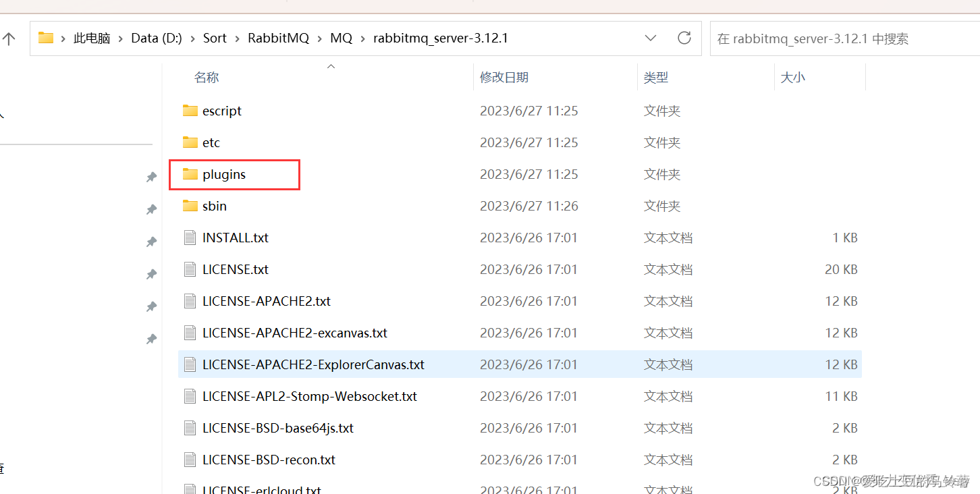Select file name LICENSE-APACHE2-excanvas.txt
980x494 pixels.
click(x=295, y=333)
